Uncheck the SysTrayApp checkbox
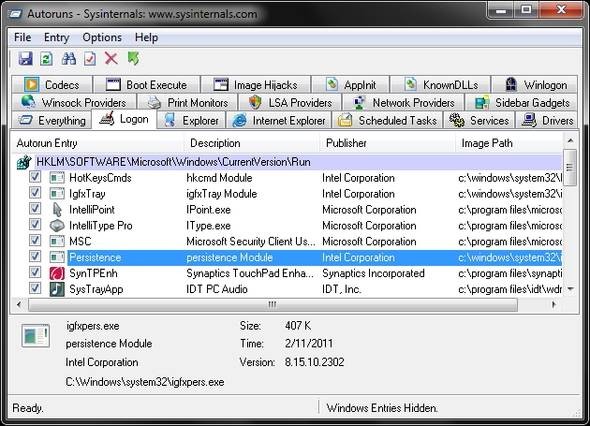 [x=35, y=288]
